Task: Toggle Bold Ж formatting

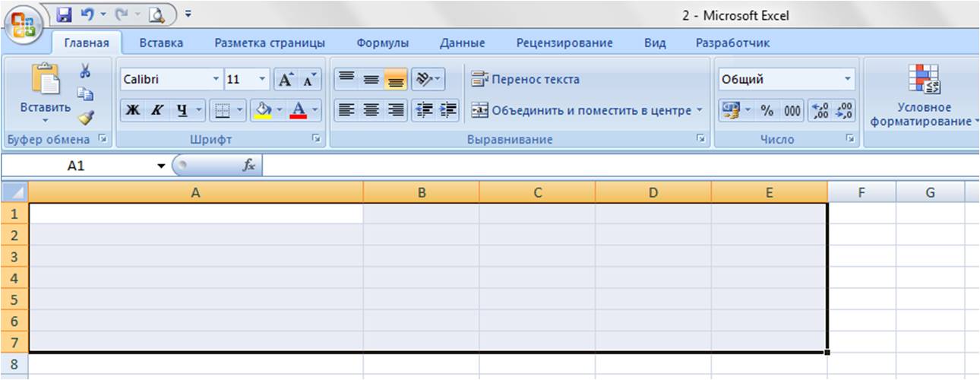Action: tap(133, 110)
